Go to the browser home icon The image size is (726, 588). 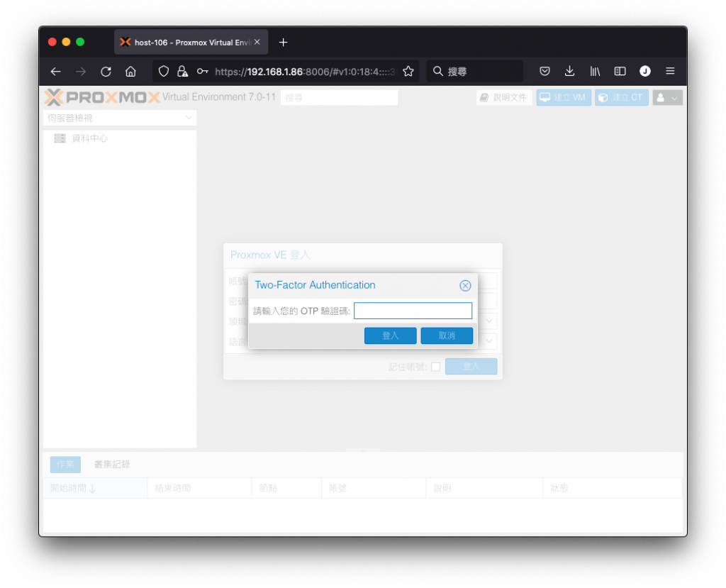(131, 72)
